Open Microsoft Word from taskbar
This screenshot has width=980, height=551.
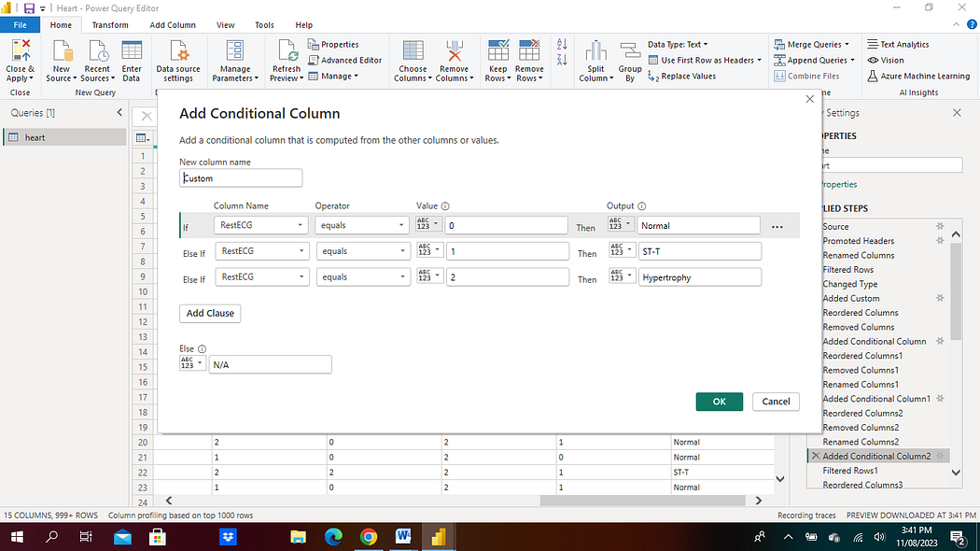[403, 537]
